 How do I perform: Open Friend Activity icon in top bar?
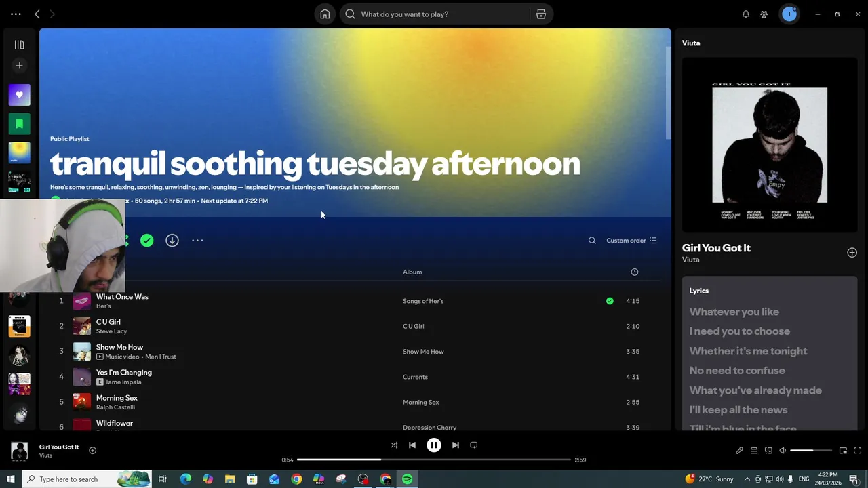(x=764, y=14)
